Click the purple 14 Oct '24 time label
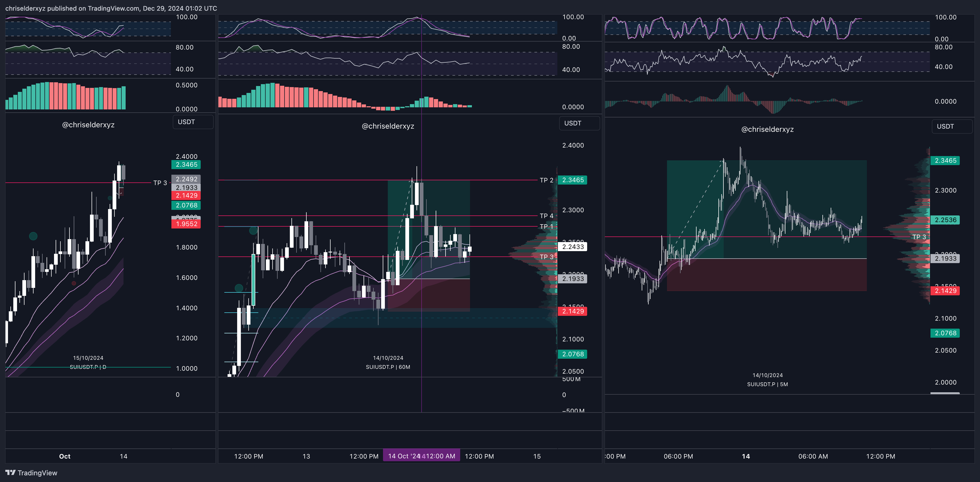This screenshot has height=482, width=980. point(421,456)
